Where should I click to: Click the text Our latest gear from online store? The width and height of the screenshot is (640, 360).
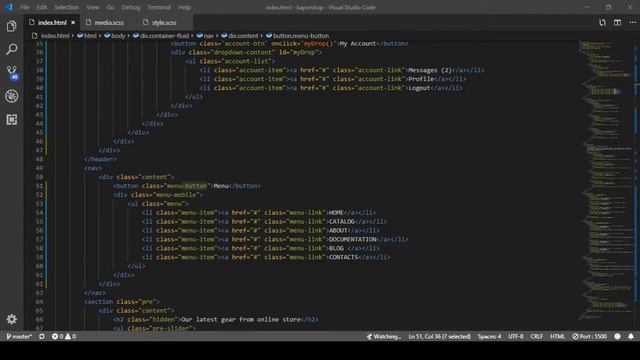[x=241, y=319]
